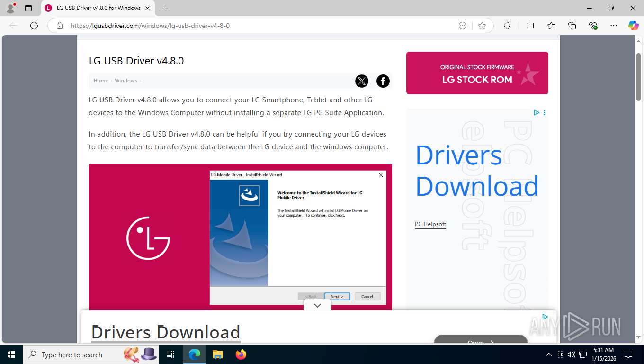This screenshot has height=364, width=644.
Task: Open a new tab with plus icon
Action: (x=165, y=8)
